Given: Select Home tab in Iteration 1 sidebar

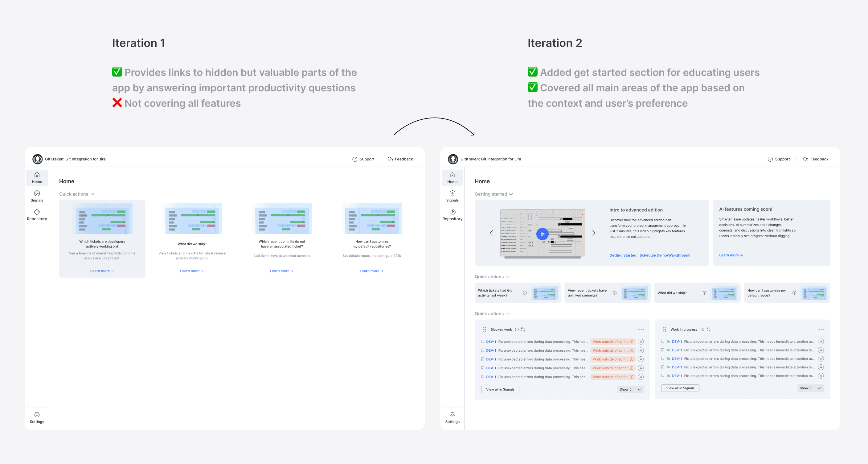Looking at the screenshot, I should (37, 177).
